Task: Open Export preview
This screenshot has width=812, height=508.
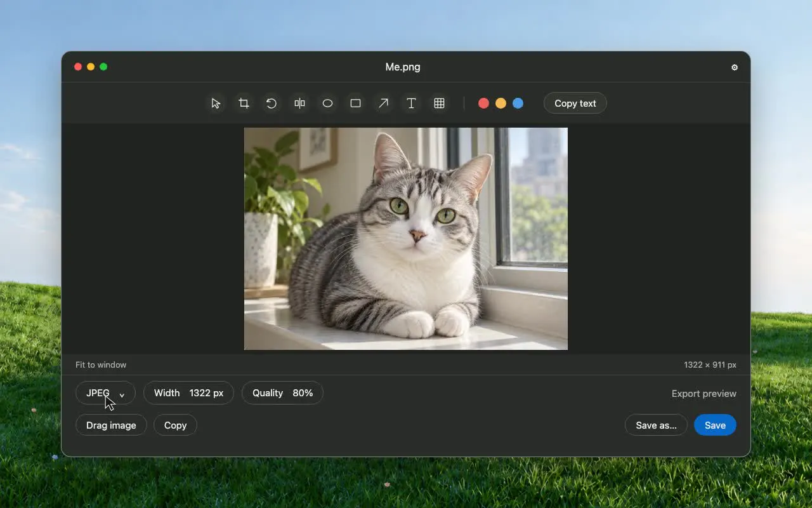Action: click(x=704, y=394)
